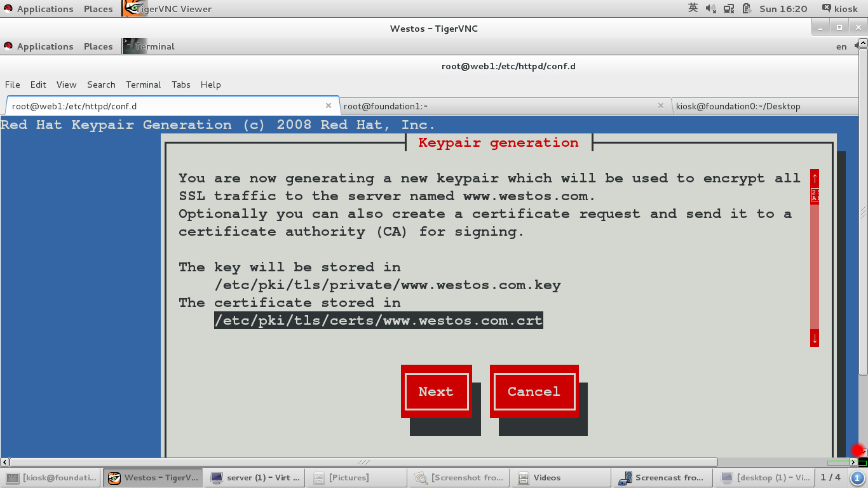Click the disconnected network icon in top bar
The image size is (868, 488).
tap(729, 9)
